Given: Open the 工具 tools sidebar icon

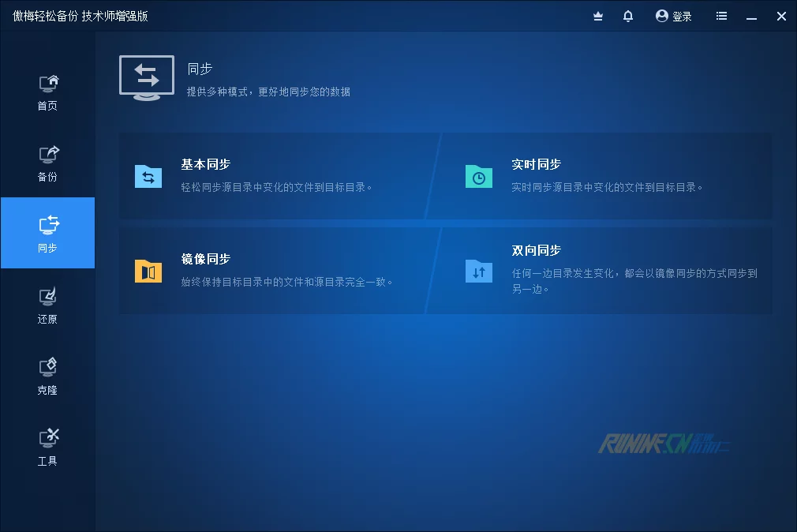Looking at the screenshot, I should click(48, 439).
